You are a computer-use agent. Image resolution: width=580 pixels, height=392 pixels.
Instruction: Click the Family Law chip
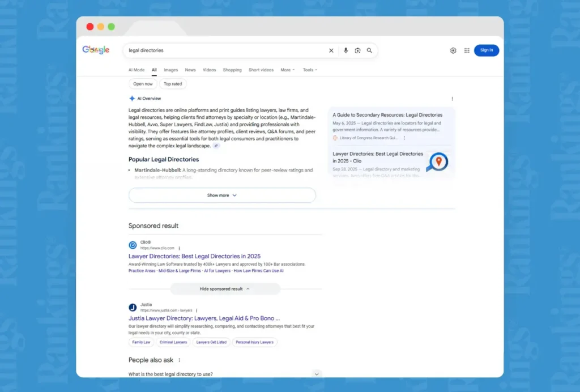(x=141, y=343)
